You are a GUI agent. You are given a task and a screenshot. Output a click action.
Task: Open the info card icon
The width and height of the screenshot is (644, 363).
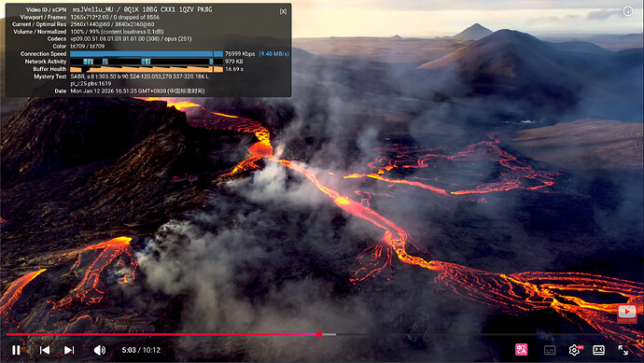pos(628,11)
